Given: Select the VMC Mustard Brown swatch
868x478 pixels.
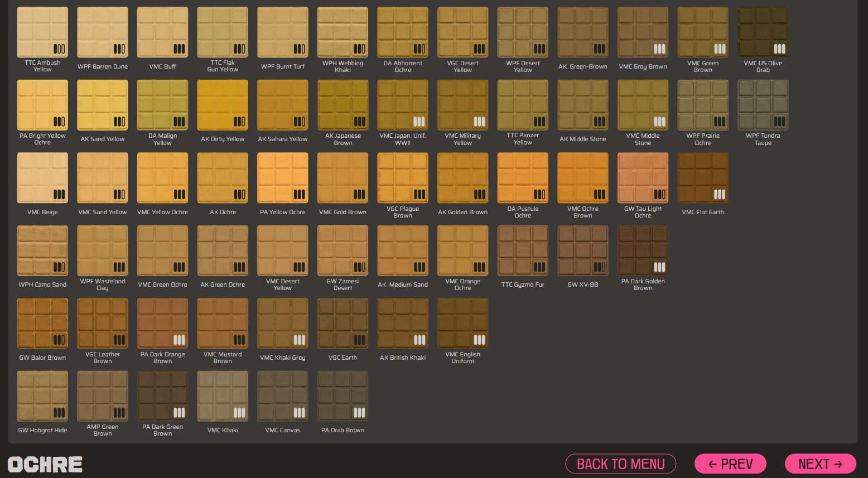Looking at the screenshot, I should tap(223, 324).
